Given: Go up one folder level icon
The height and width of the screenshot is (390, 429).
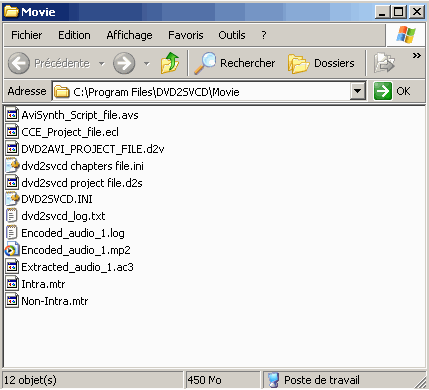Looking at the screenshot, I should click(170, 63).
